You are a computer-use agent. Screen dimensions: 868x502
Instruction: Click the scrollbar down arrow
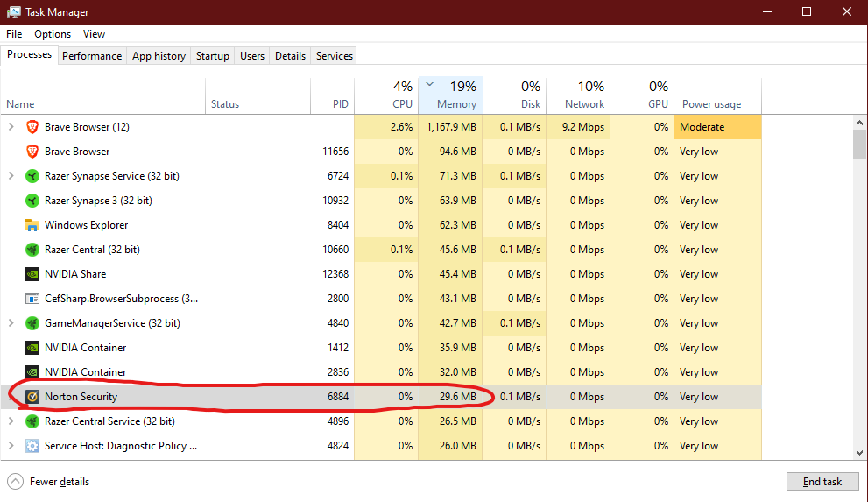[859, 453]
